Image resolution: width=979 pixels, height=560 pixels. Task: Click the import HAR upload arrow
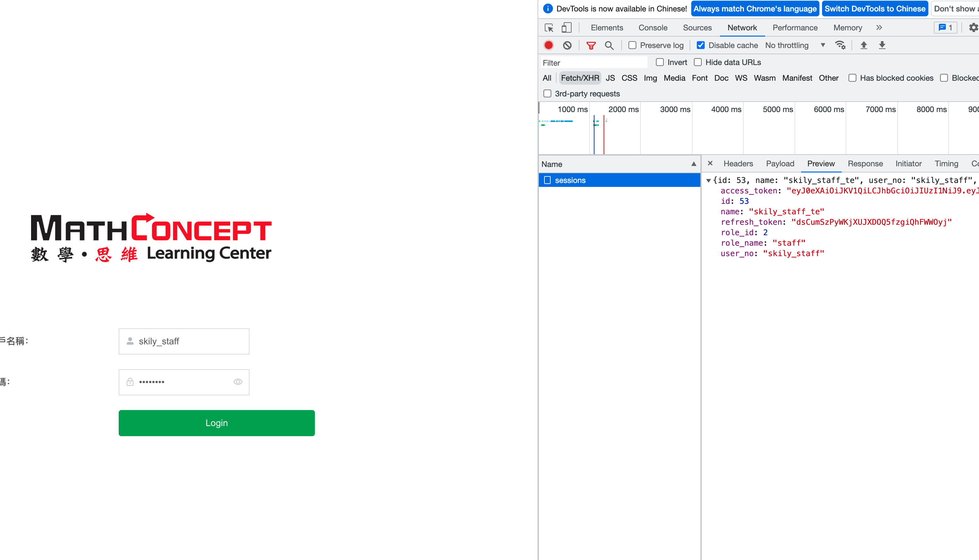(864, 45)
